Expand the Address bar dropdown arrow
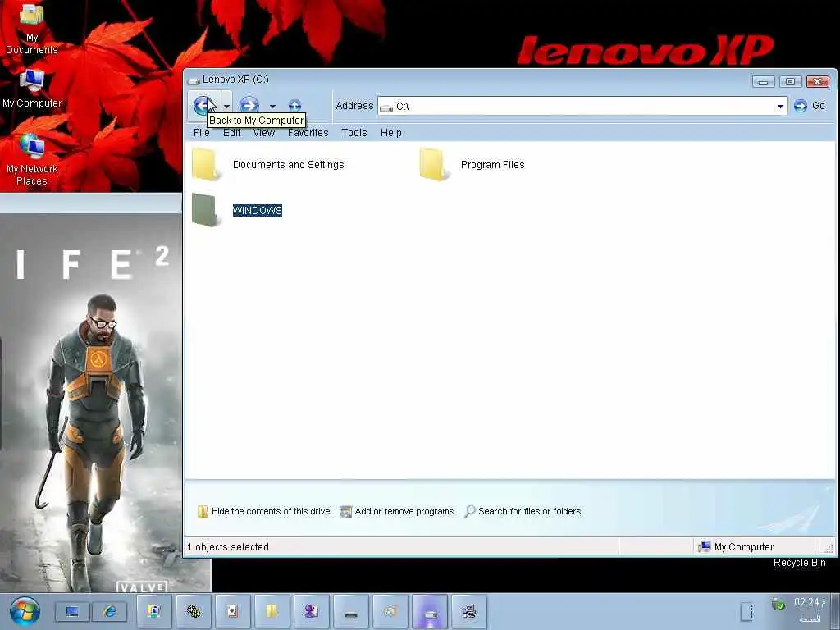Image resolution: width=840 pixels, height=630 pixels. (x=780, y=107)
